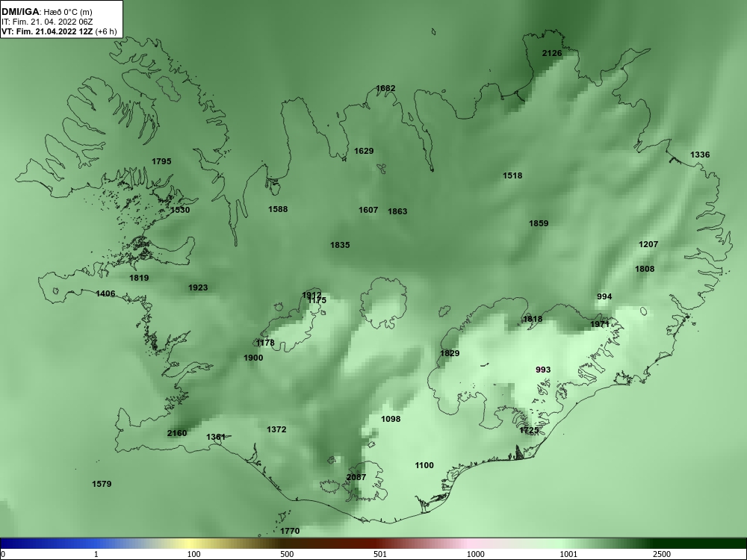Click the 993 value on the glacier

(x=543, y=370)
